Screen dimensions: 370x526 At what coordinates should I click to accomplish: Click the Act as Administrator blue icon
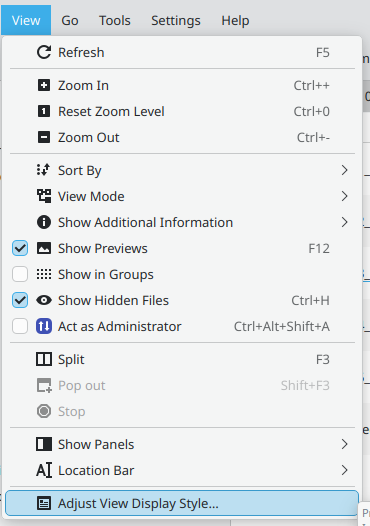(44, 326)
